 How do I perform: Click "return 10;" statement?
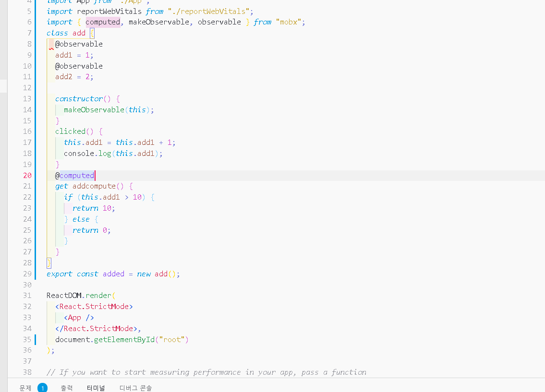[94, 208]
